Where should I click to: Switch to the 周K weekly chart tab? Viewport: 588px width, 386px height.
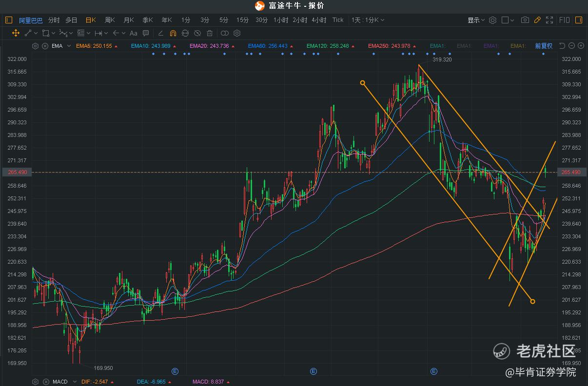click(109, 20)
